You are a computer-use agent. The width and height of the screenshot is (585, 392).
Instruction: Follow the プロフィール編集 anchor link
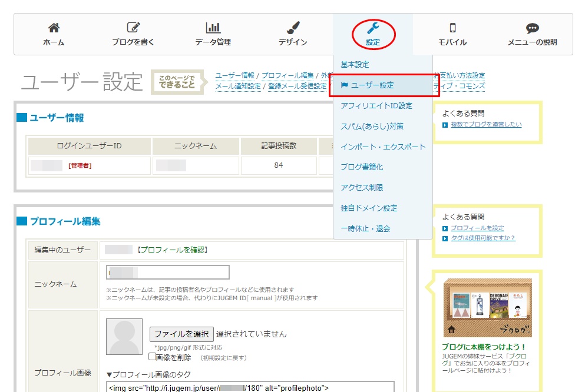(287, 75)
